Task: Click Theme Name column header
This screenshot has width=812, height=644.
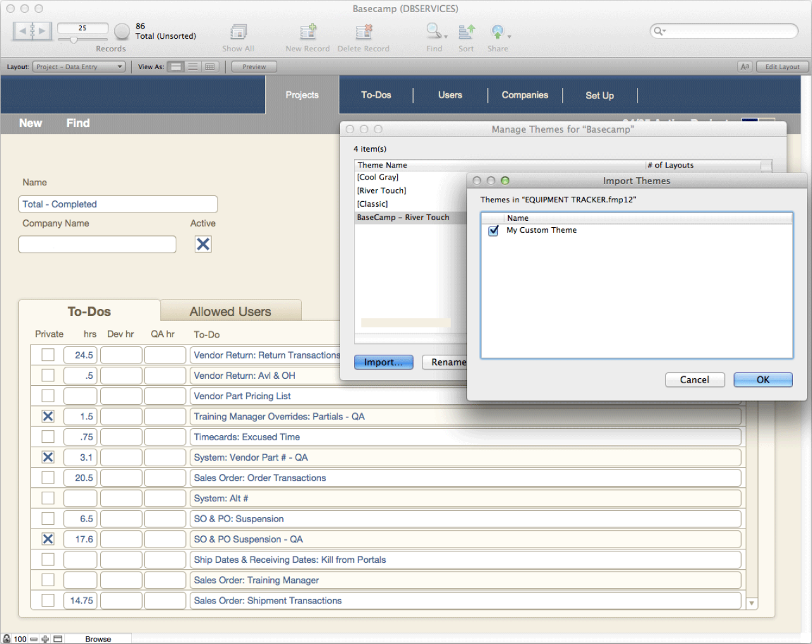Action: tap(500, 165)
